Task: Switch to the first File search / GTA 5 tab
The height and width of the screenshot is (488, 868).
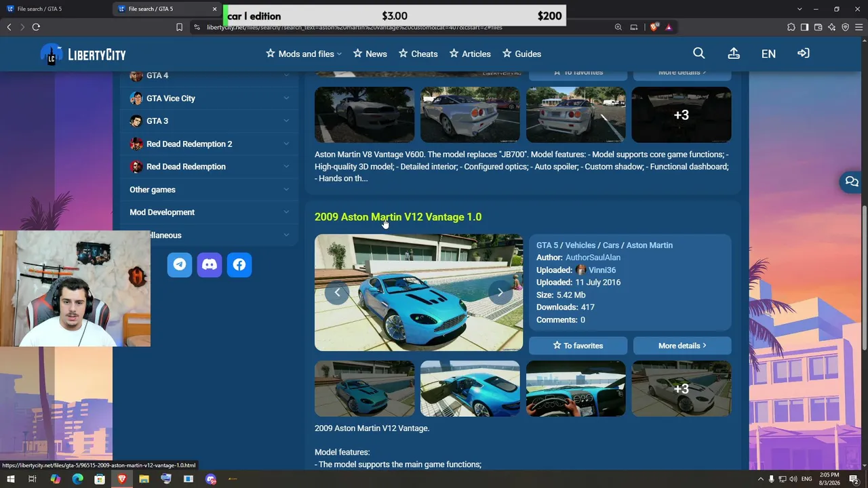Action: click(x=56, y=9)
